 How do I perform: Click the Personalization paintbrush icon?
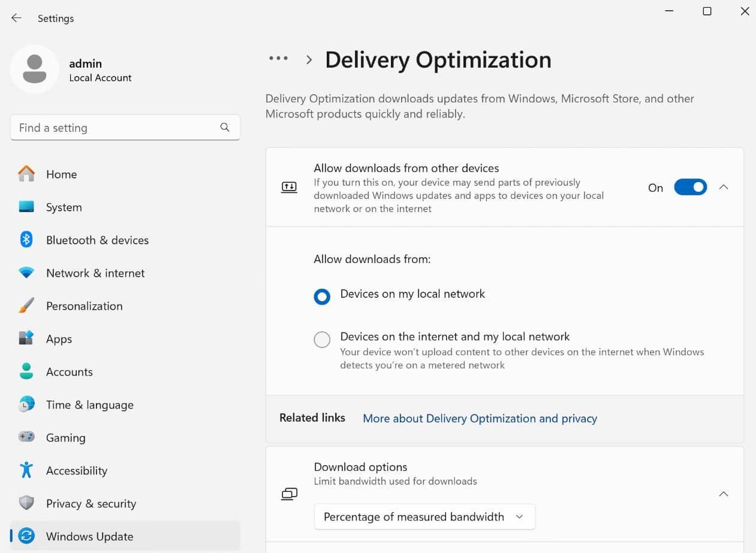point(26,306)
